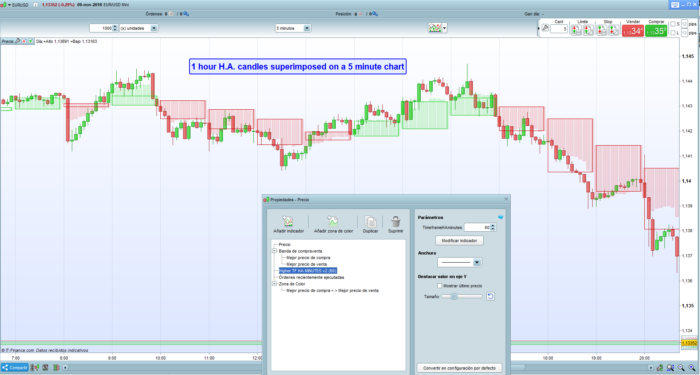Image resolution: width=700 pixels, height=375 pixels.
Task: Click the red icon next to Precio label
Action: 24,41
